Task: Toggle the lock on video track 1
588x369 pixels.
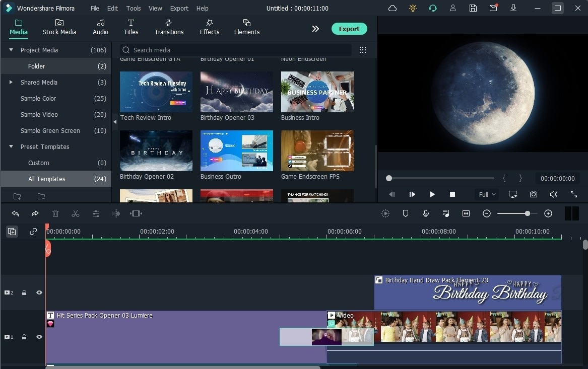Action: (24, 337)
